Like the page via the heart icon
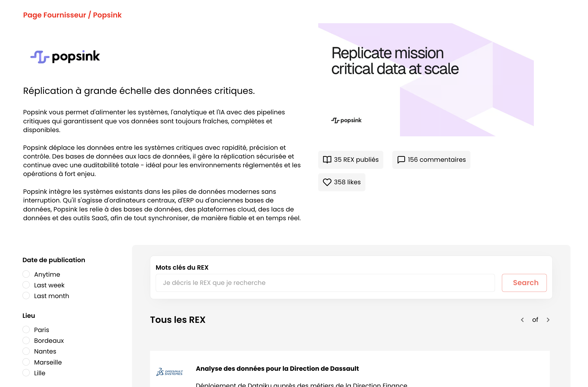Viewport: 588px width, 387px height. [327, 182]
